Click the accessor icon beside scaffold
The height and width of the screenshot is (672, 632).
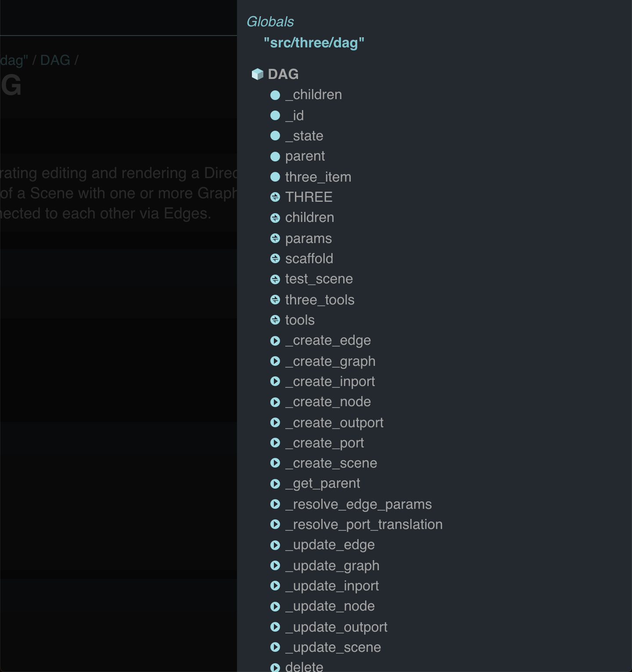(x=276, y=259)
